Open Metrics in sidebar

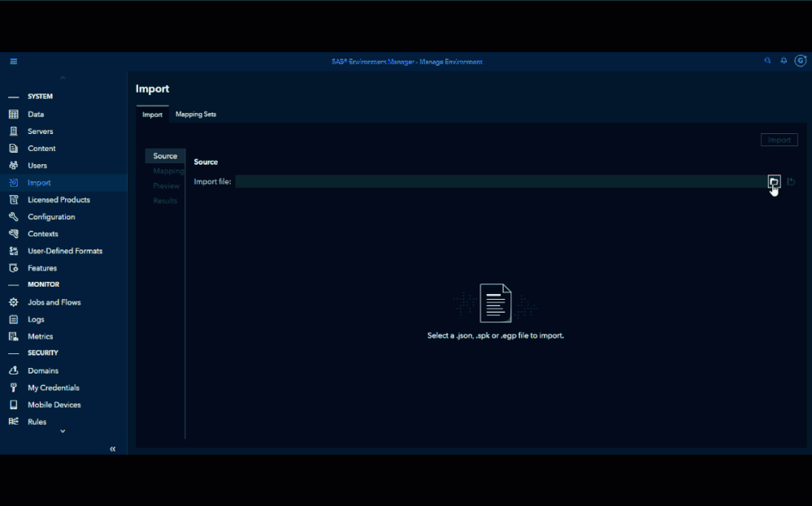tap(41, 336)
